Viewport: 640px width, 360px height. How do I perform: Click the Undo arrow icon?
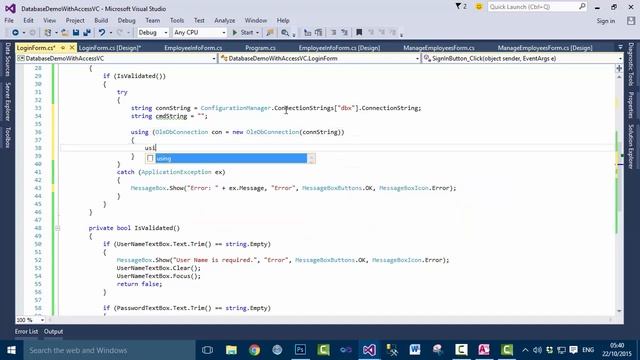click(x=102, y=33)
